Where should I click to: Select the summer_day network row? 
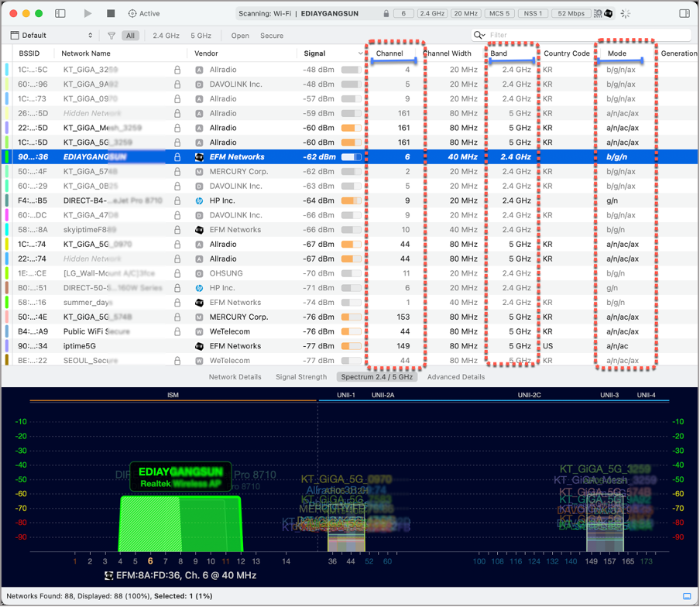click(x=349, y=302)
